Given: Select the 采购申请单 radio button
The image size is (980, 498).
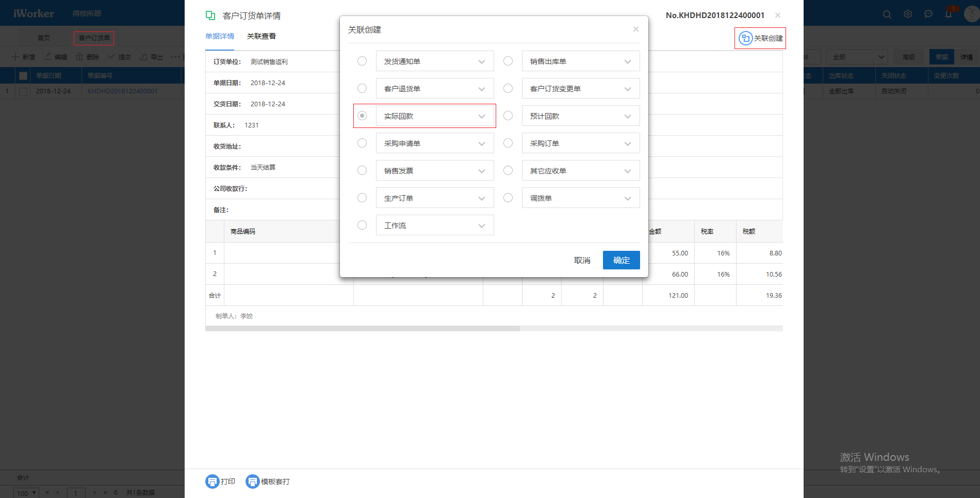Looking at the screenshot, I should coord(362,143).
